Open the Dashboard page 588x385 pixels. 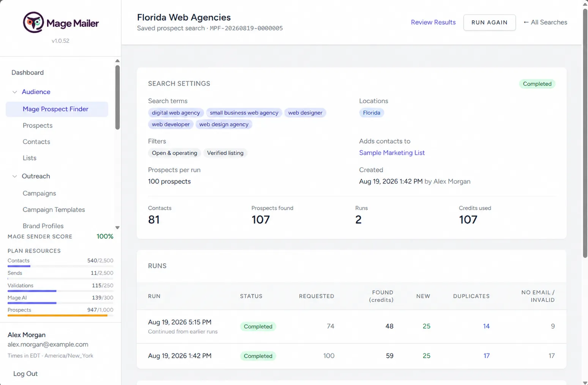coord(27,72)
